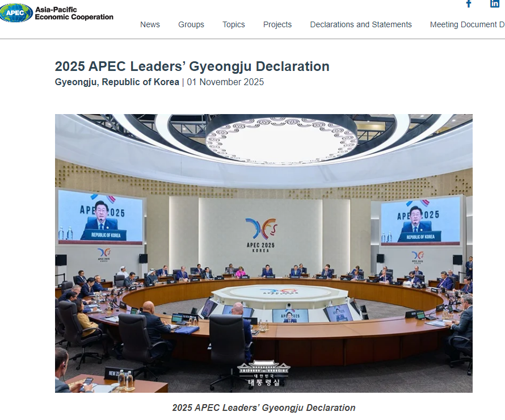This screenshot has height=420, width=505.
Task: Click the center round table emblem
Action: pyautogui.click(x=279, y=292)
